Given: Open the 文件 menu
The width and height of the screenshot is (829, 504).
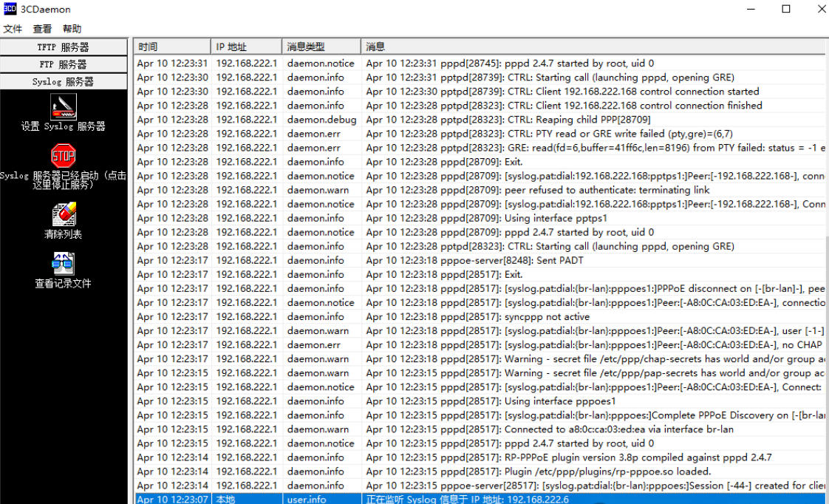Looking at the screenshot, I should point(13,29).
